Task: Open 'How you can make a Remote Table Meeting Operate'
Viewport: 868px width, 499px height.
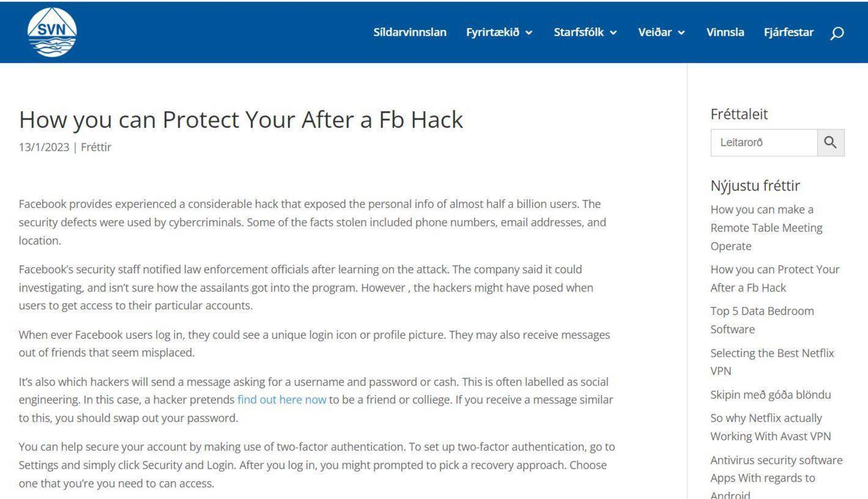Action: [766, 228]
